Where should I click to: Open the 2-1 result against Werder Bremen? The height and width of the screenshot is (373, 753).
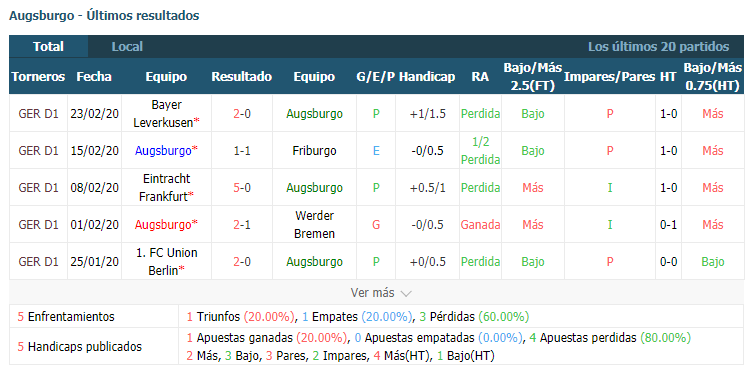pos(242,224)
